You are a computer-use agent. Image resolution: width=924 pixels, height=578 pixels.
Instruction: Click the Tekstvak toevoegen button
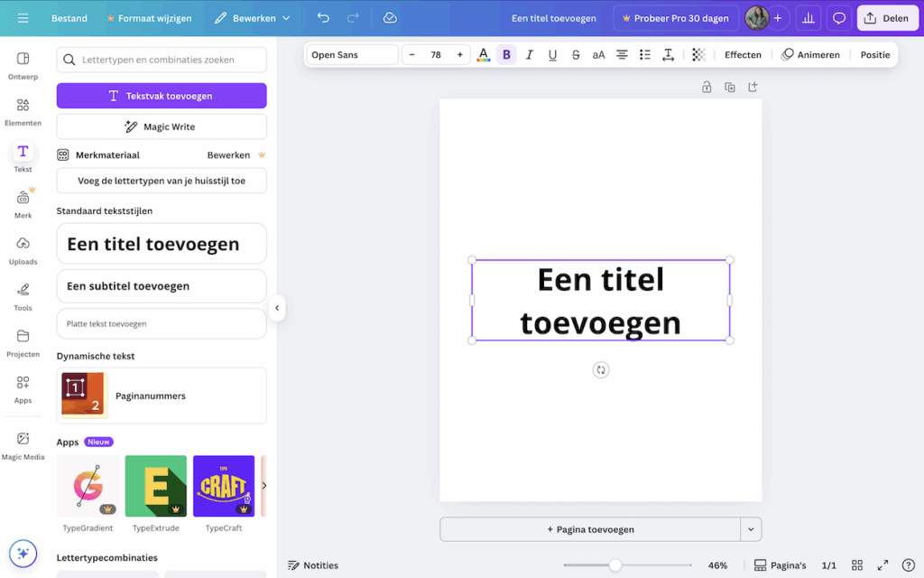(162, 96)
